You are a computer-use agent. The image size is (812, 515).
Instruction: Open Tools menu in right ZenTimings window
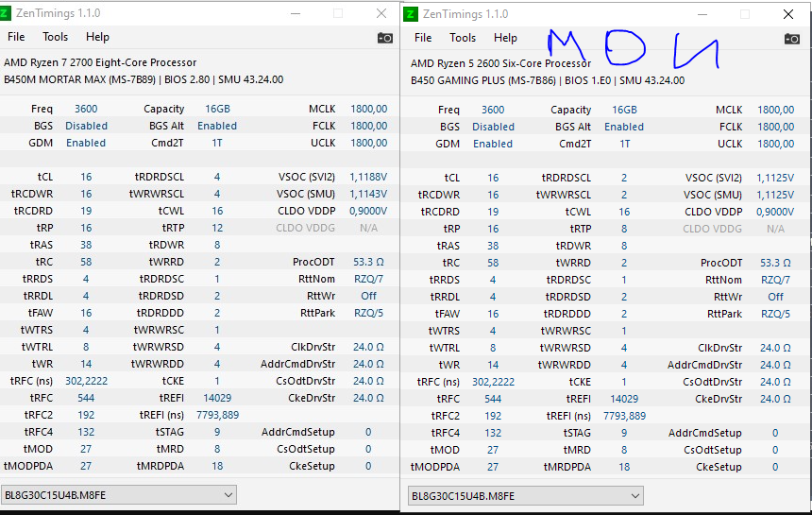click(x=463, y=38)
